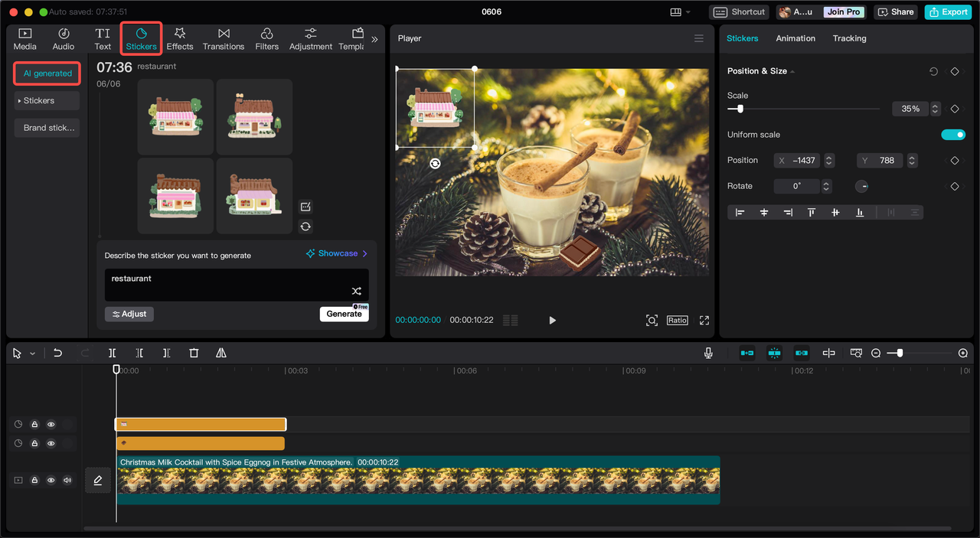This screenshot has width=980, height=538.
Task: Open the Showcase link
Action: coord(337,253)
